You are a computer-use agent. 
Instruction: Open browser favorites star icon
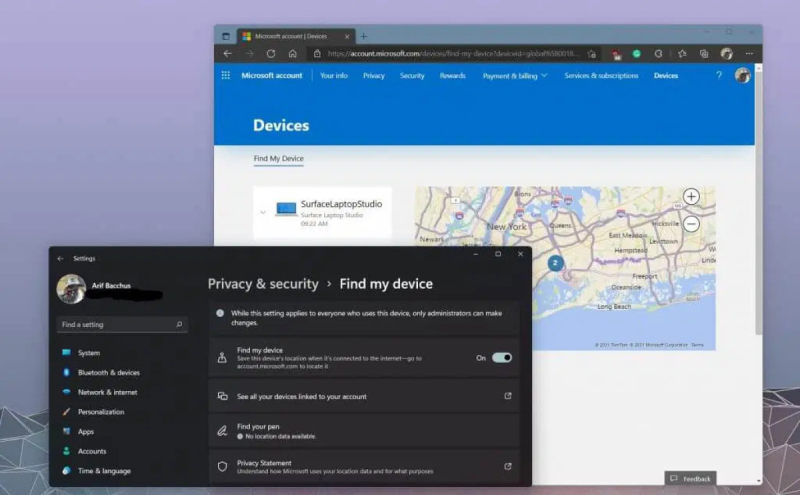(683, 54)
